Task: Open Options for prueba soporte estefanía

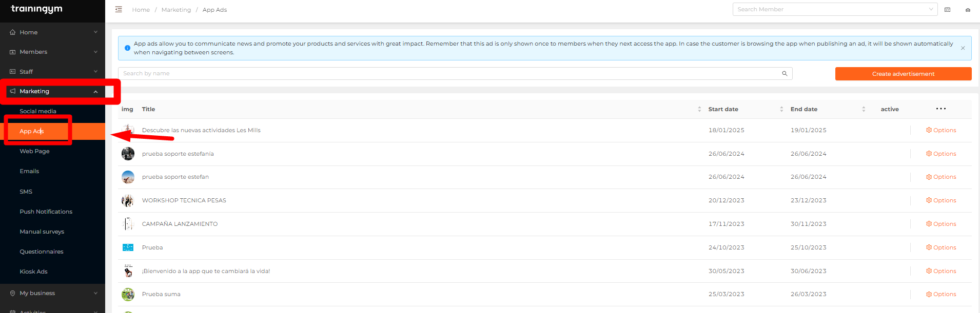Action: (x=941, y=154)
